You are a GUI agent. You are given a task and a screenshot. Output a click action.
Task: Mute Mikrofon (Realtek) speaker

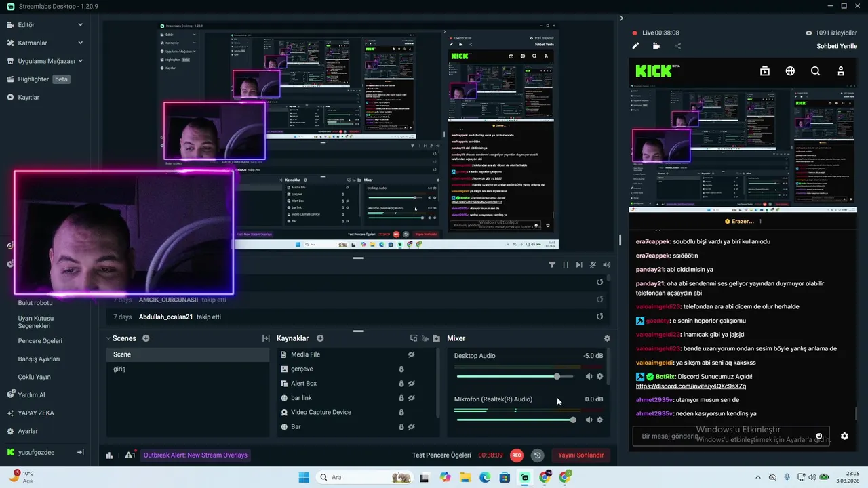tap(589, 420)
